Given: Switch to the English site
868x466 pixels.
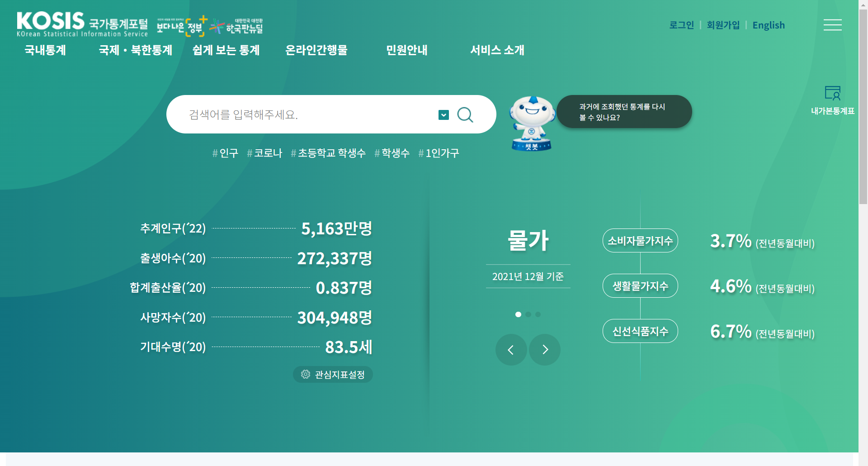Looking at the screenshot, I should click(x=769, y=25).
